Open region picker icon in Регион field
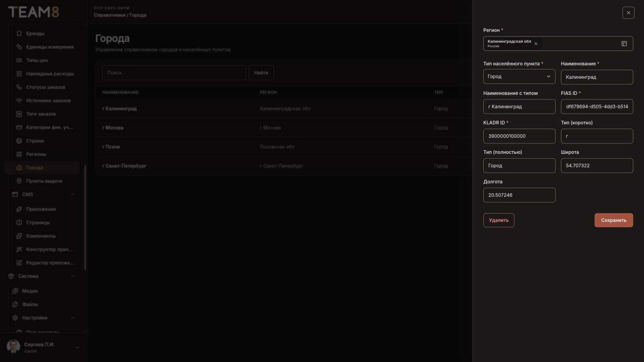 (624, 44)
